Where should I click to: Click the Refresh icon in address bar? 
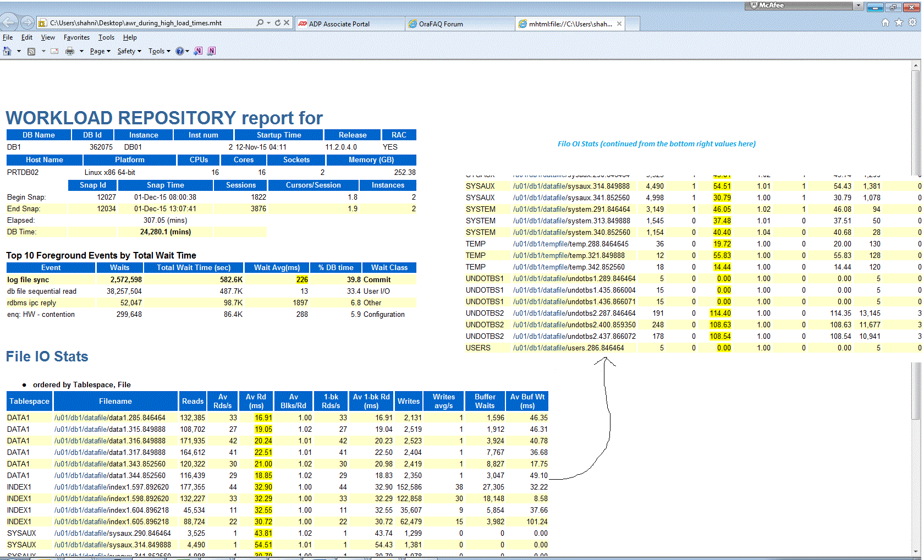pos(278,23)
